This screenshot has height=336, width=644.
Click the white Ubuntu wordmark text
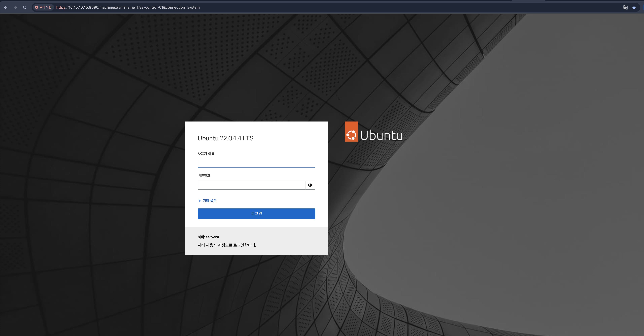381,135
